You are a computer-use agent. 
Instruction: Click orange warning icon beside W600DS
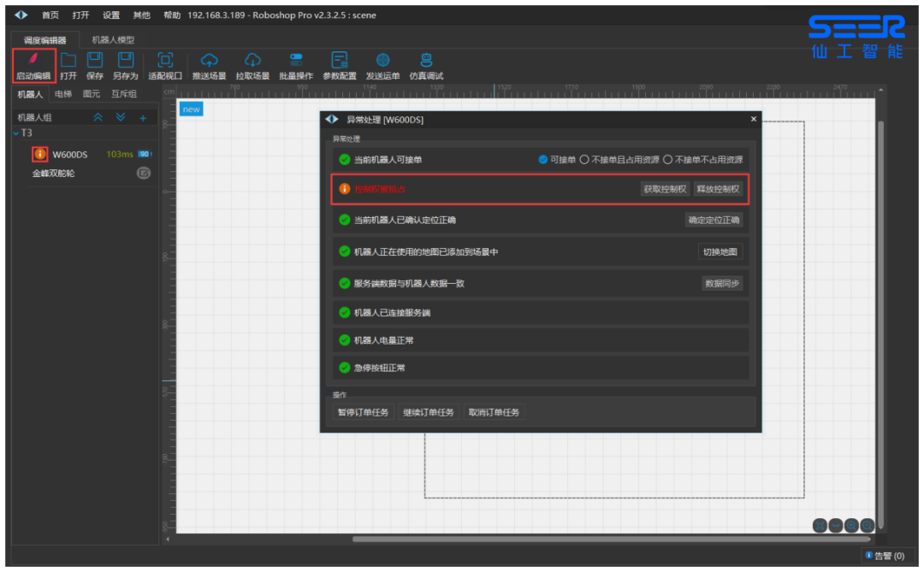click(39, 154)
